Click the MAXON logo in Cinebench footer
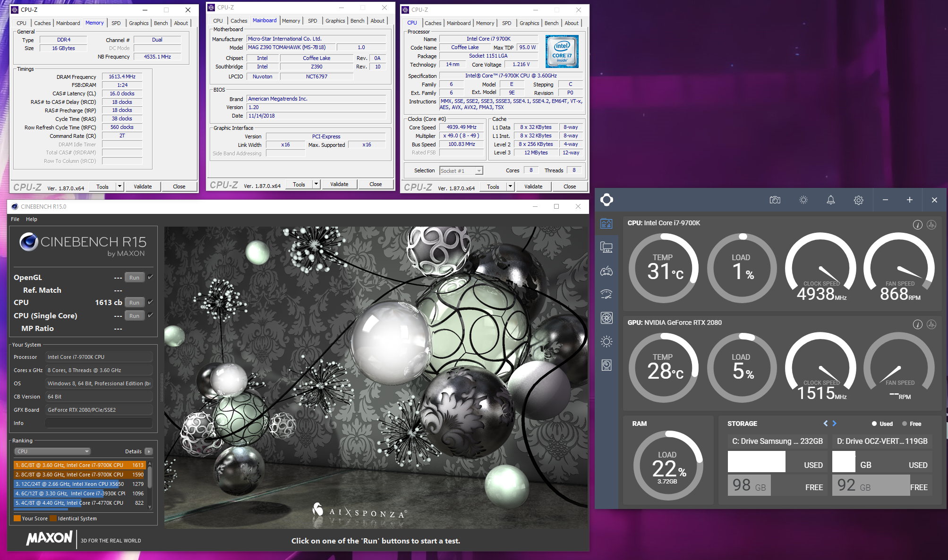Viewport: 948px width, 560px height. pos(50,538)
